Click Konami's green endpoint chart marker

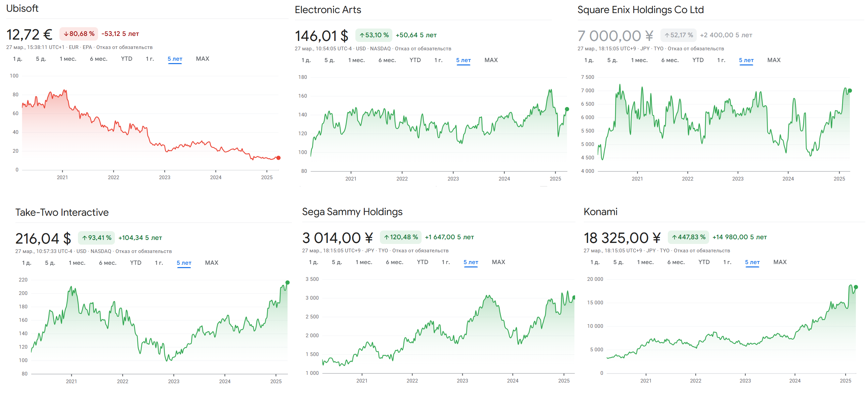tap(856, 287)
